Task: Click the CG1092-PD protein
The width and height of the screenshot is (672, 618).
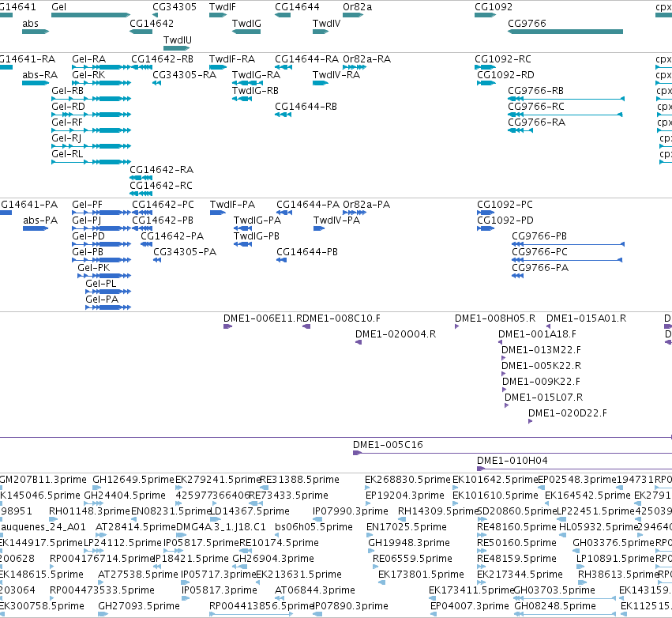Action: [486, 228]
